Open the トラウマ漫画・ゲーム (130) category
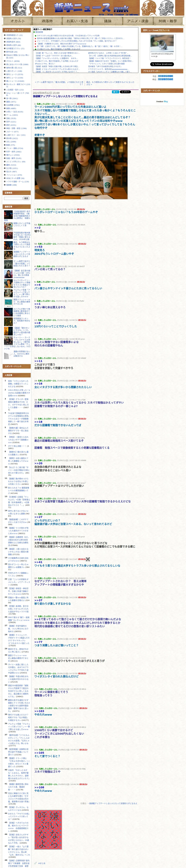Viewport: 186px width, 868px height. click(18, 182)
